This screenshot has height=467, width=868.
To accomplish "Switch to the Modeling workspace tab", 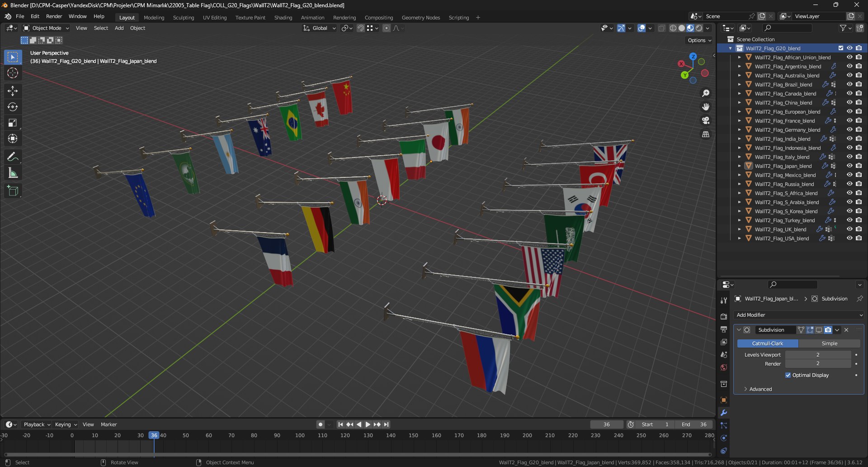I will (x=154, y=18).
